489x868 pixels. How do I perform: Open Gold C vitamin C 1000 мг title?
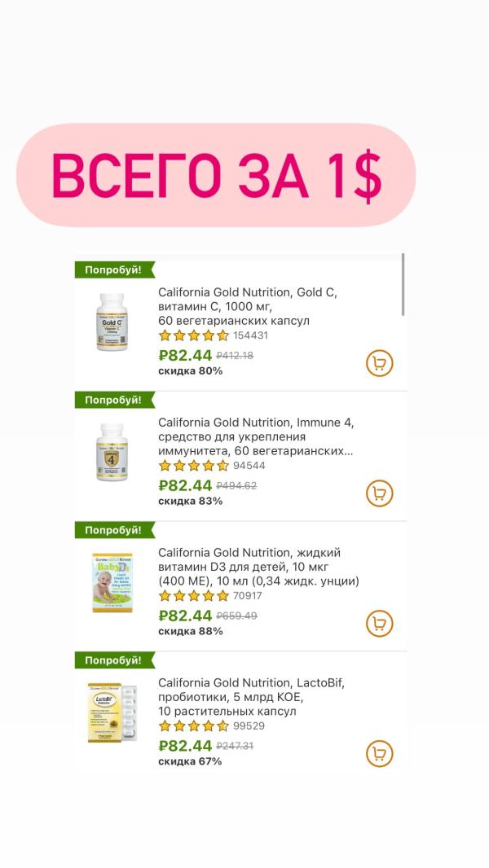[248, 307]
